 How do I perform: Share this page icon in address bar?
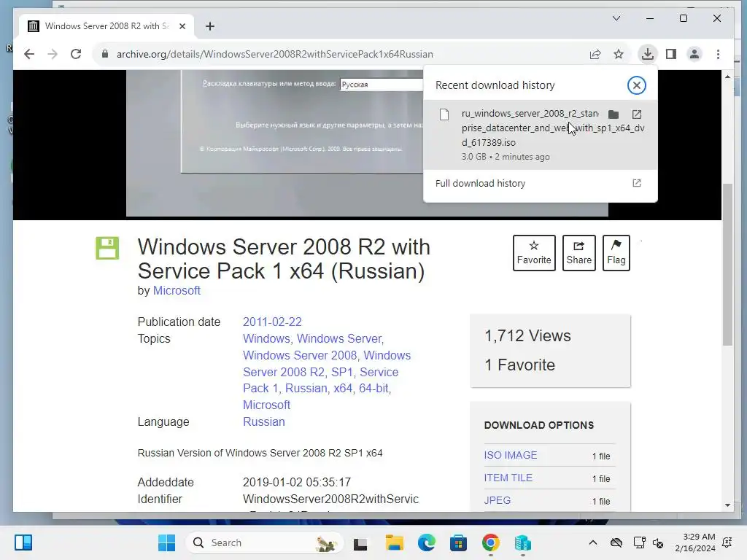pyautogui.click(x=595, y=54)
